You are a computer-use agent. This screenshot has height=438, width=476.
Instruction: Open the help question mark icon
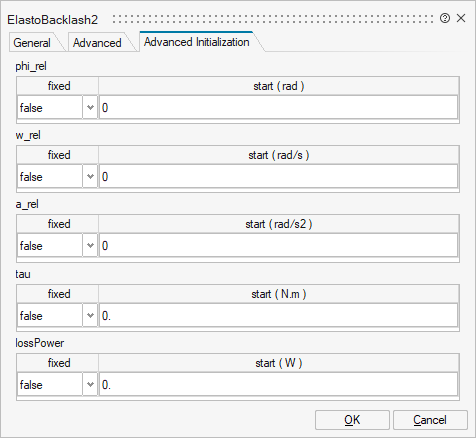pyautogui.click(x=445, y=18)
